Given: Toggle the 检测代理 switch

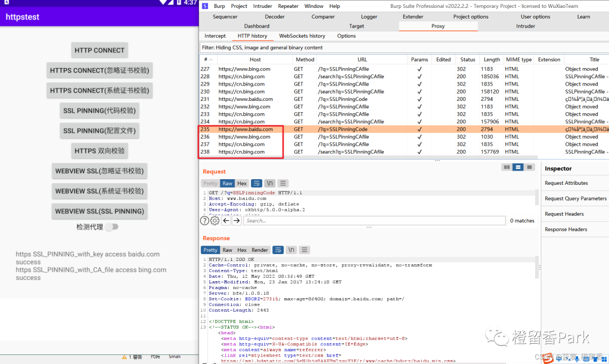Looking at the screenshot, I should (x=112, y=227).
